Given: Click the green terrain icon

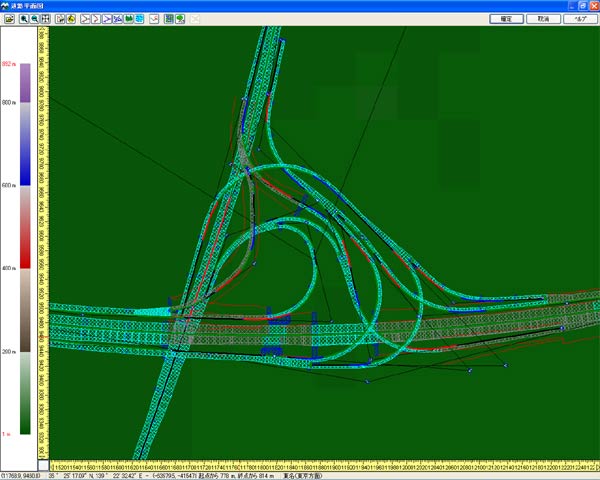Looking at the screenshot, I should click(x=129, y=19).
